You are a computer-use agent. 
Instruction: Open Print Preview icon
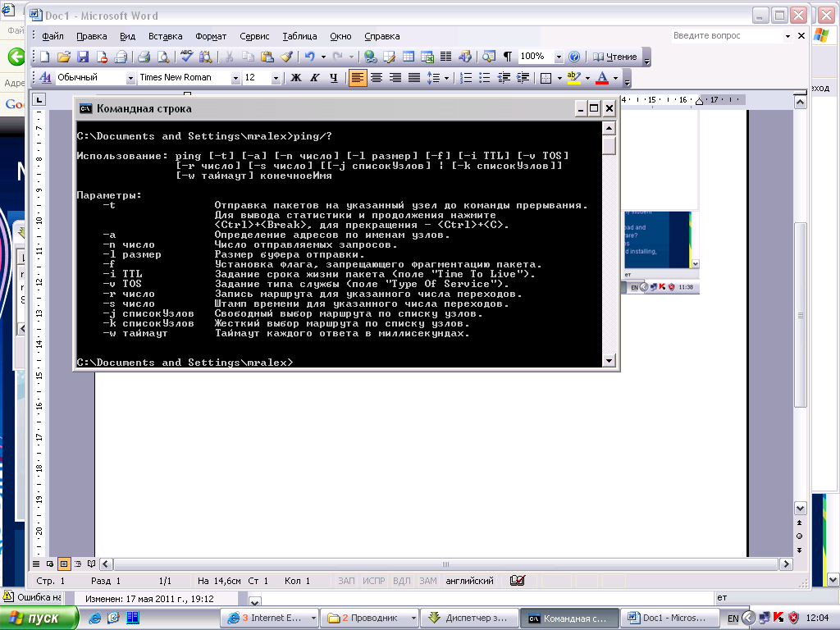pos(163,57)
